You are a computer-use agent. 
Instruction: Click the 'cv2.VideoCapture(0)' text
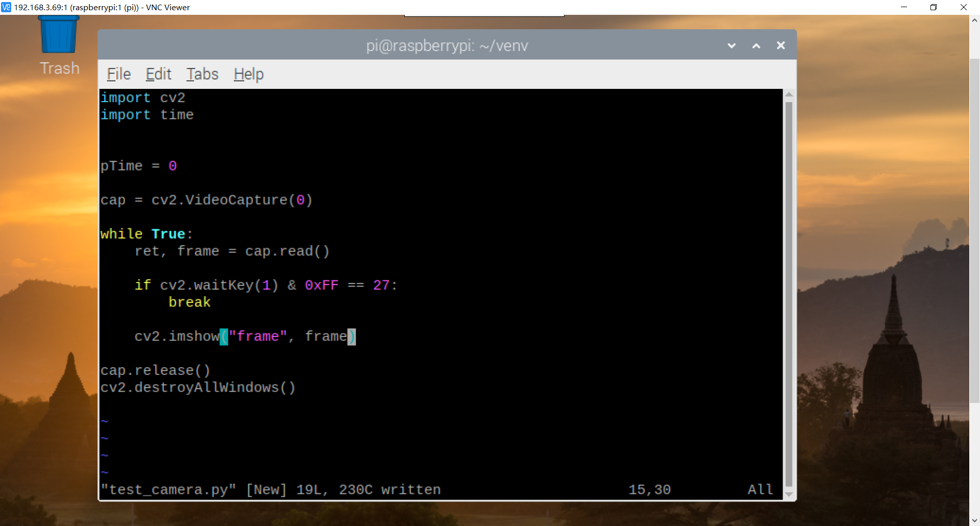(232, 200)
